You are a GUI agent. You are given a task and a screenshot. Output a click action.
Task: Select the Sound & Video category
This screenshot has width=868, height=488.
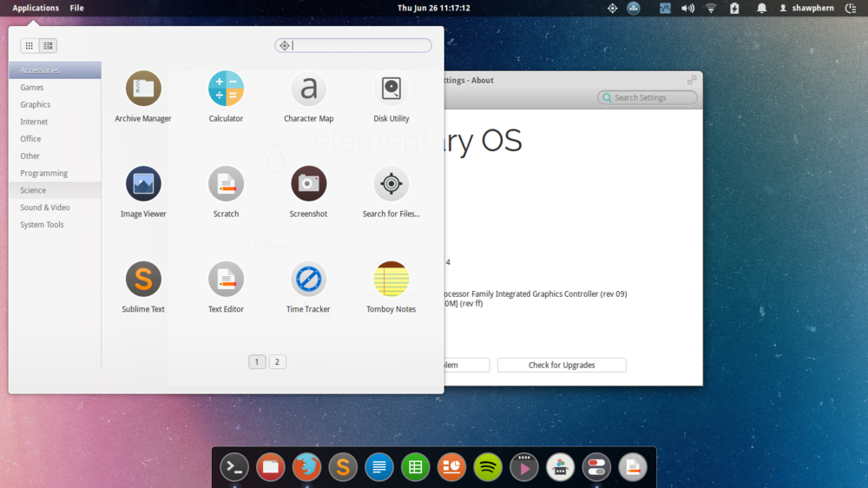(55, 208)
